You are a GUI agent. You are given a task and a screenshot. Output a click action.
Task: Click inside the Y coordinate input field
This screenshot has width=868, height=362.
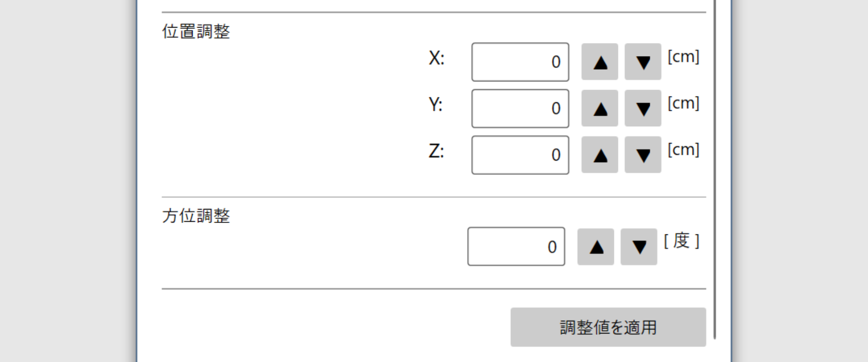520,109
